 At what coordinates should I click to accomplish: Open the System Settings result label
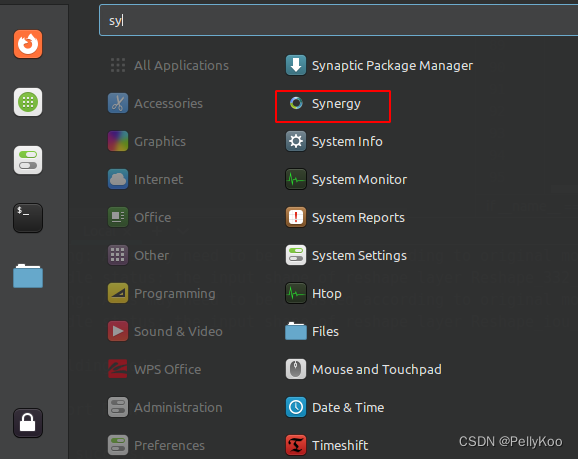coord(359,256)
